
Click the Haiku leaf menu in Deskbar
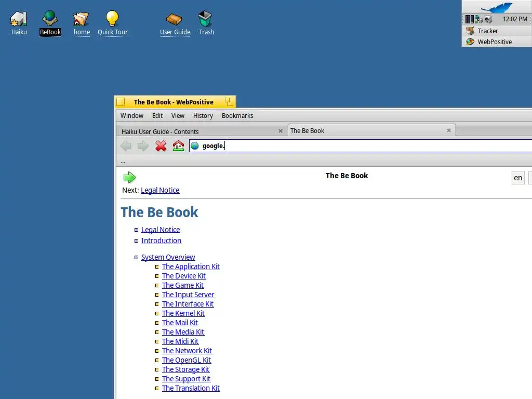(x=496, y=7)
